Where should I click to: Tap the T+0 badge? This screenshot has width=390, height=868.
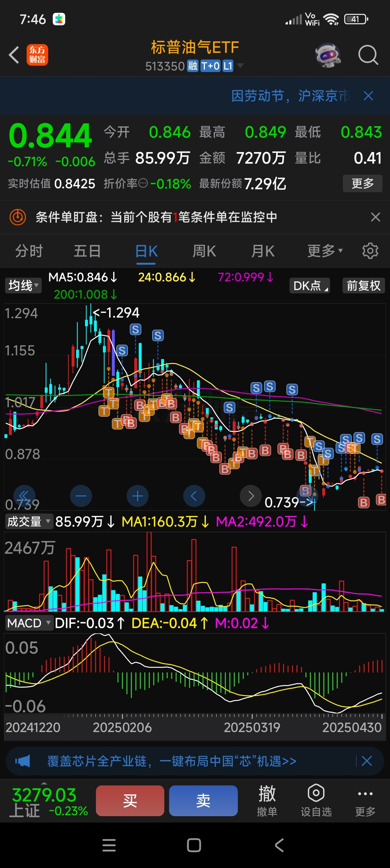(210, 66)
